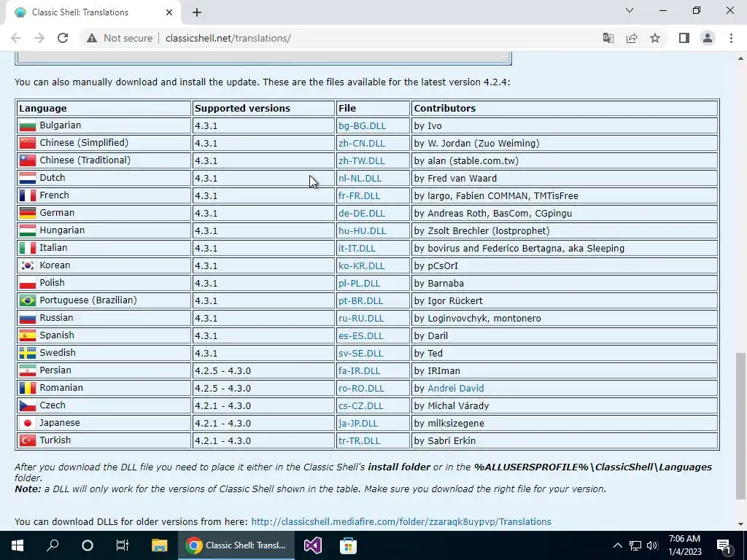Click the volume speaker tray icon

[x=652, y=545]
